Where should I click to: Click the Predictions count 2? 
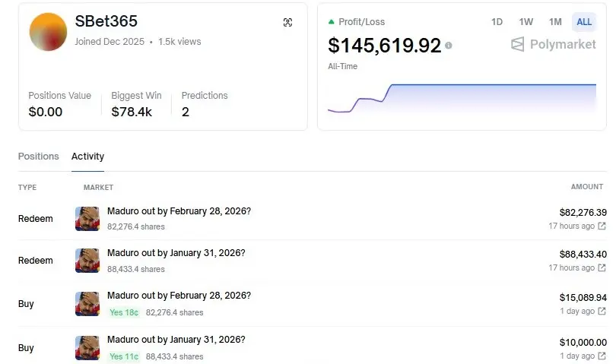click(186, 112)
